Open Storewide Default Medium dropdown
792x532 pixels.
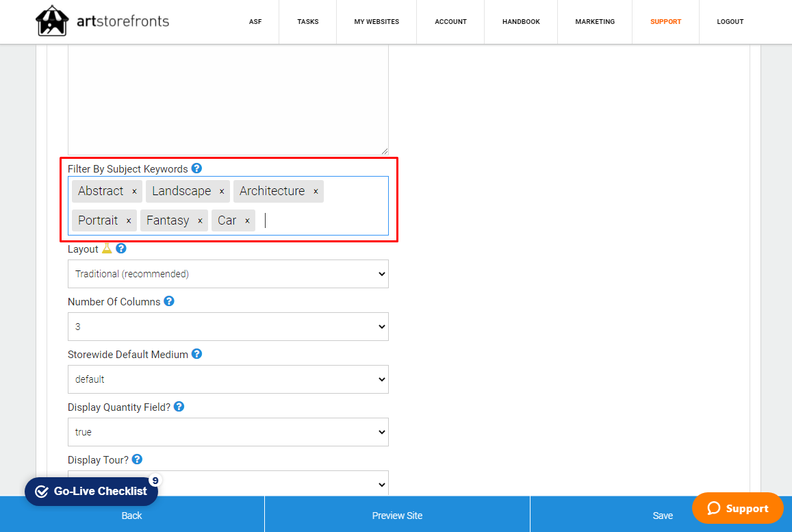[228, 379]
